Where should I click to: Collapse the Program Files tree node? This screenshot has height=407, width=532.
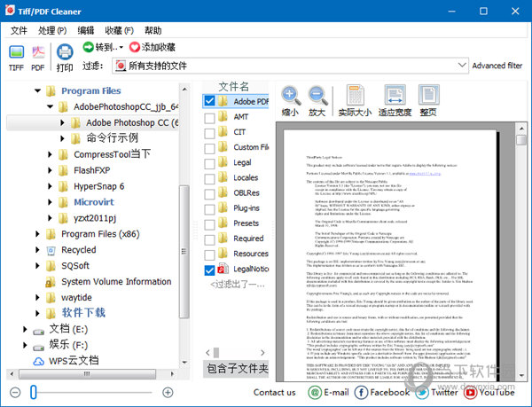pos(37,90)
